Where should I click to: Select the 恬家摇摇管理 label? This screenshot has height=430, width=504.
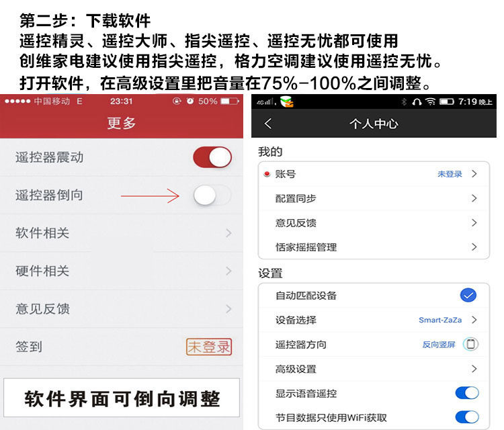coord(306,247)
